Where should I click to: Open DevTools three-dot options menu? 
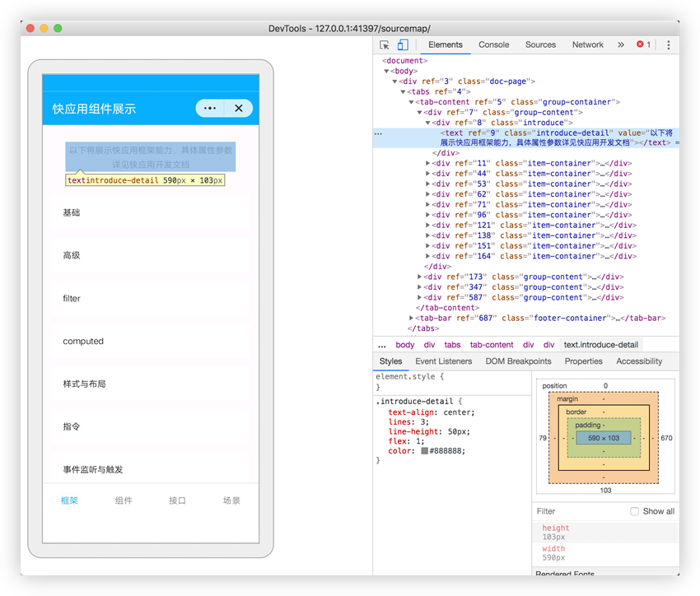click(x=668, y=45)
